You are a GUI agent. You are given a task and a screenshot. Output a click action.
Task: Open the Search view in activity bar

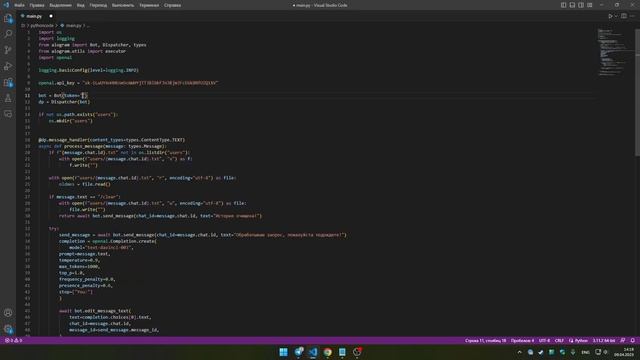pyautogui.click(x=8, y=34)
